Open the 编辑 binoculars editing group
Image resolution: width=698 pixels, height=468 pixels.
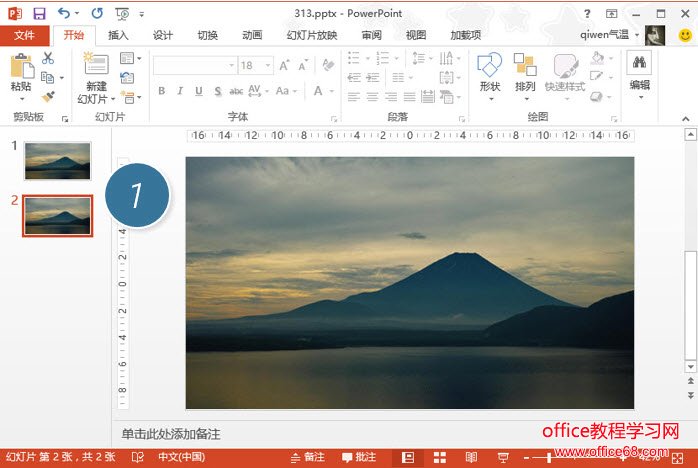coord(639,66)
